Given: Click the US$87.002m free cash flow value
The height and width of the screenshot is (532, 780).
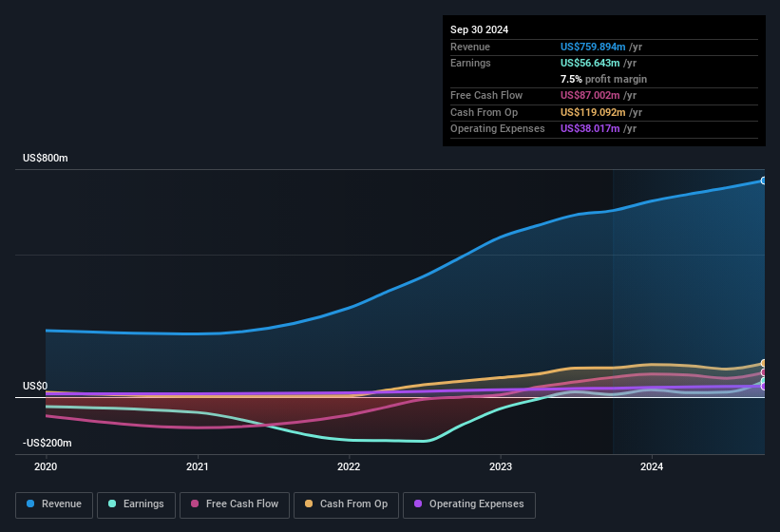Looking at the screenshot, I should (590, 95).
